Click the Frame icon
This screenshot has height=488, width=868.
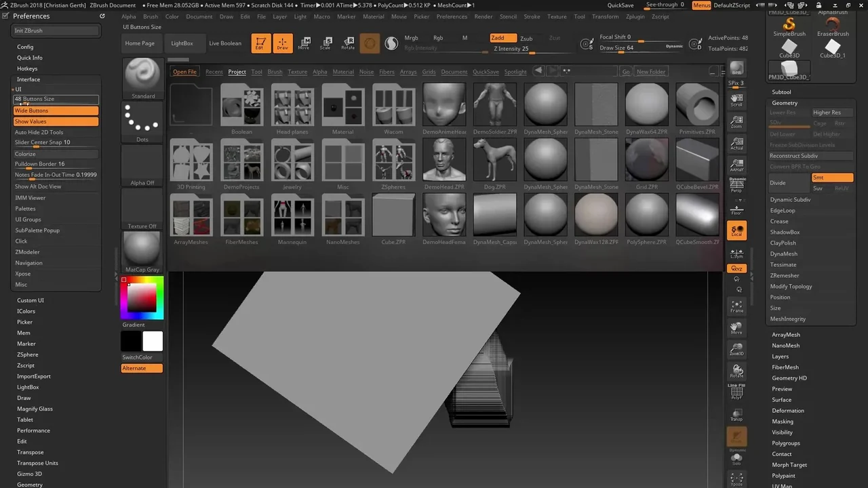coord(736,306)
